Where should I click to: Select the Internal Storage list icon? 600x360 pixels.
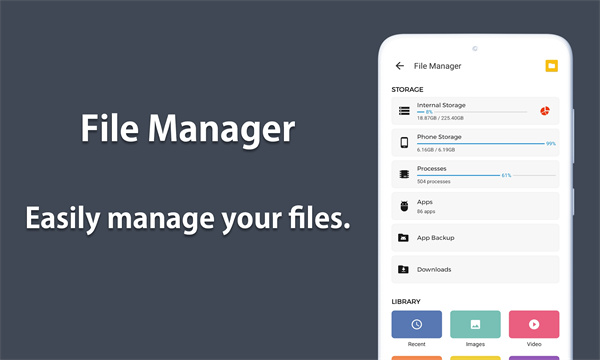pyautogui.click(x=404, y=111)
